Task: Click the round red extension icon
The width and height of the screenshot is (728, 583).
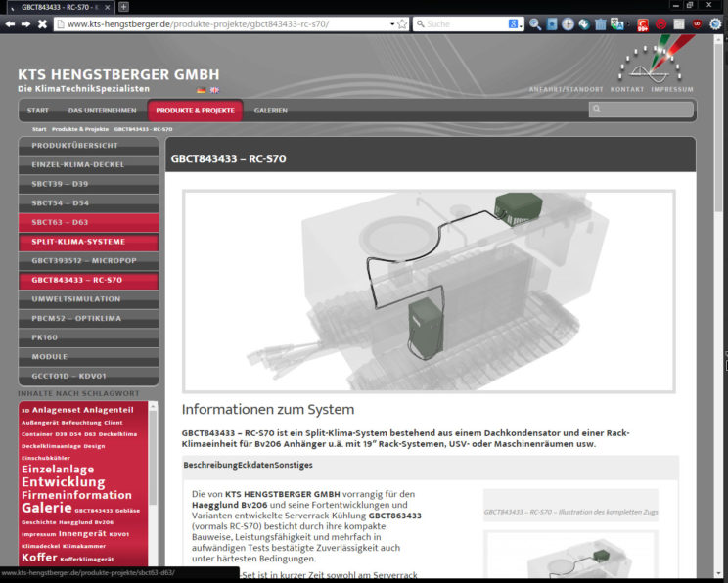Action: pyautogui.click(x=661, y=24)
